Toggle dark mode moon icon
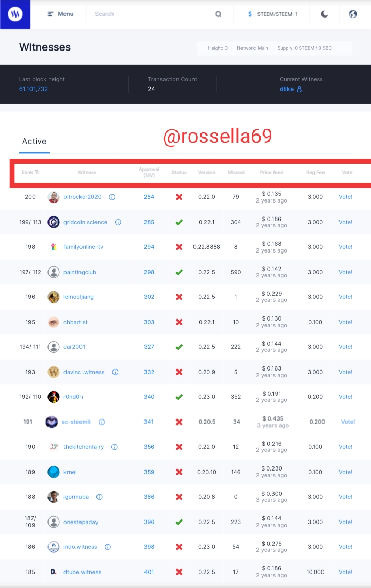Image resolution: width=371 pixels, height=588 pixels. [325, 14]
